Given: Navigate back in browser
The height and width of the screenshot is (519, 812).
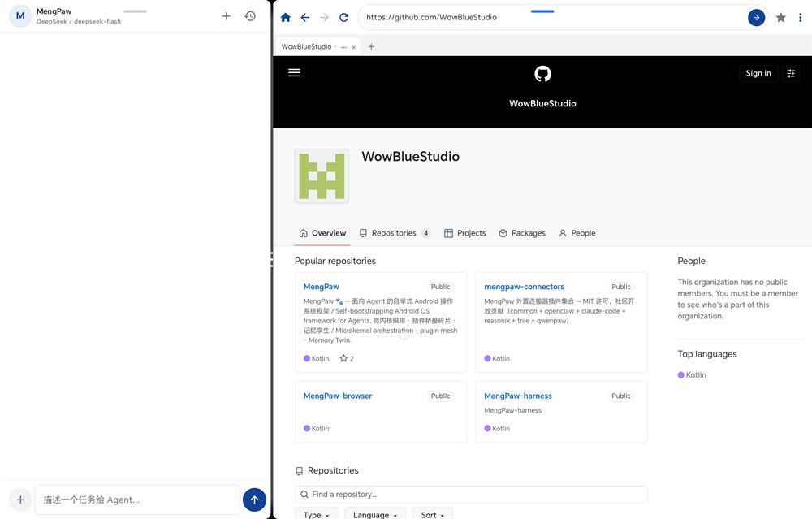Looking at the screenshot, I should coord(305,17).
